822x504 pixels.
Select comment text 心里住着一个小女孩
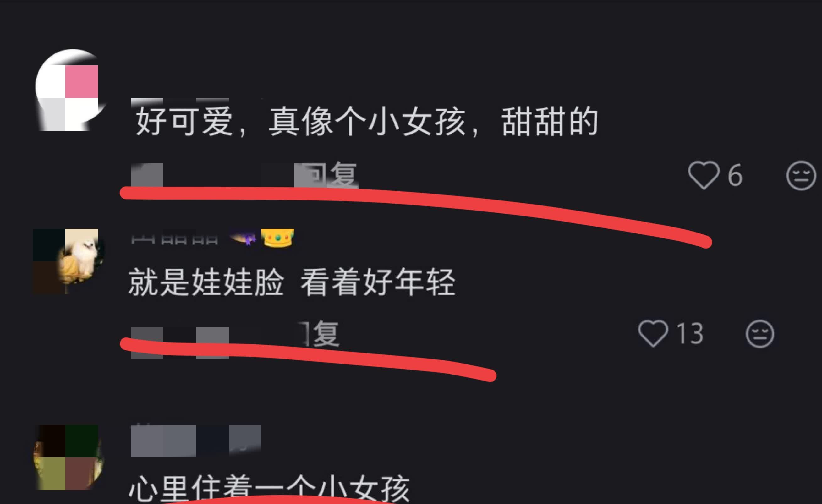(269, 489)
